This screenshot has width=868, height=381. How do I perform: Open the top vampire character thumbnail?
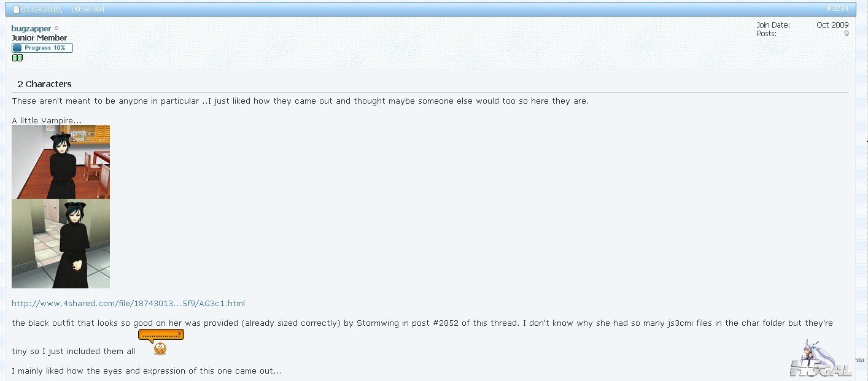(x=61, y=162)
